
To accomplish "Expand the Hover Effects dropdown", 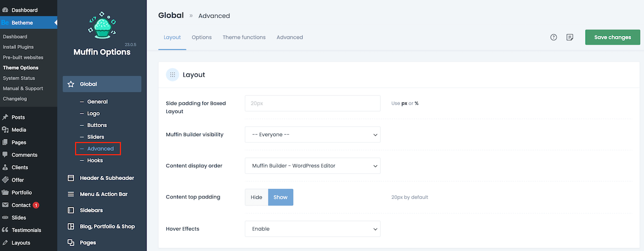I will pyautogui.click(x=312, y=229).
